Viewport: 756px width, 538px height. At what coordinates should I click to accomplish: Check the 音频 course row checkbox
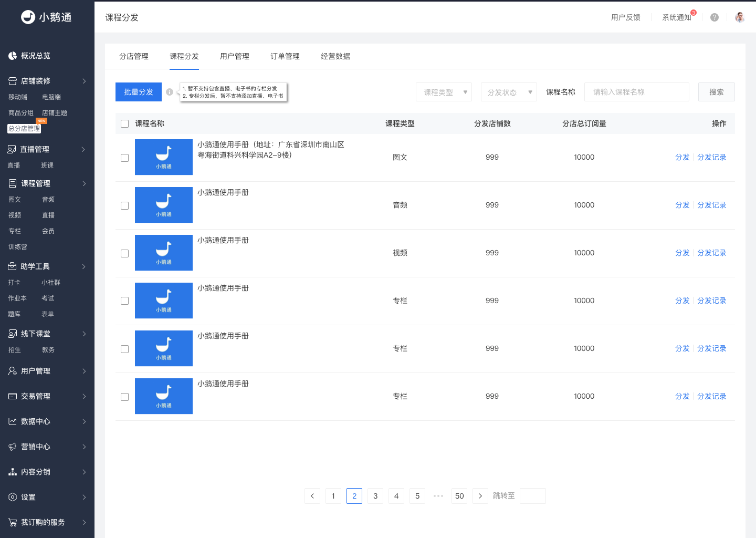(x=124, y=205)
